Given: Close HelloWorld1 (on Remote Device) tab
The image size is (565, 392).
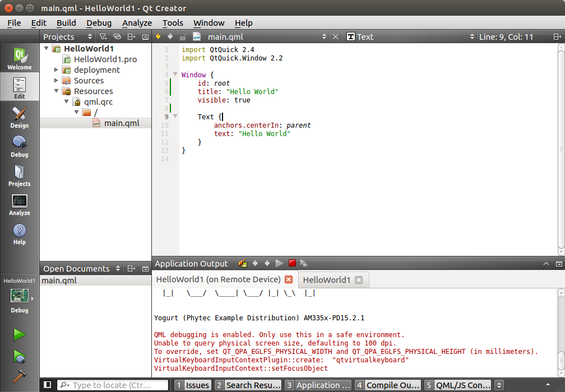Looking at the screenshot, I should pos(289,279).
